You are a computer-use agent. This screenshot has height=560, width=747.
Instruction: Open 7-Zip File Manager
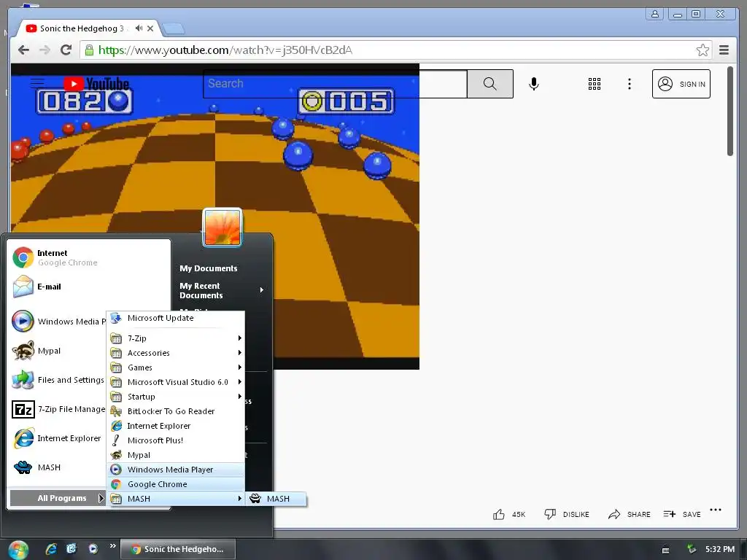tap(58, 409)
